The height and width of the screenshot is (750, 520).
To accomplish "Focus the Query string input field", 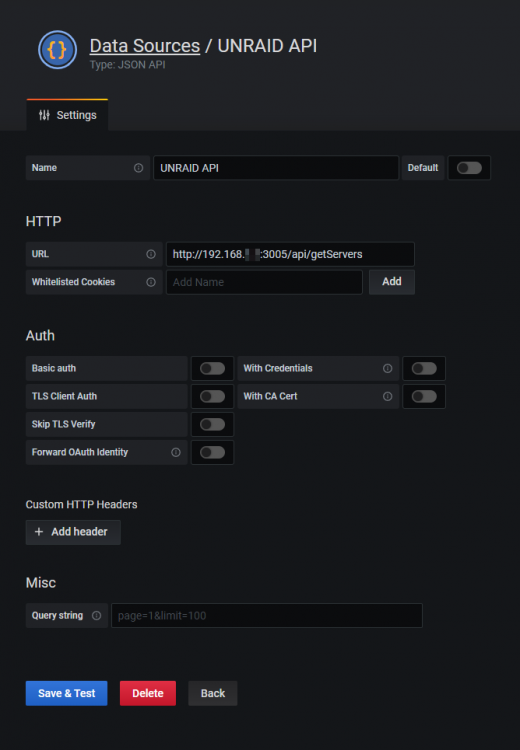I will [x=267, y=616].
